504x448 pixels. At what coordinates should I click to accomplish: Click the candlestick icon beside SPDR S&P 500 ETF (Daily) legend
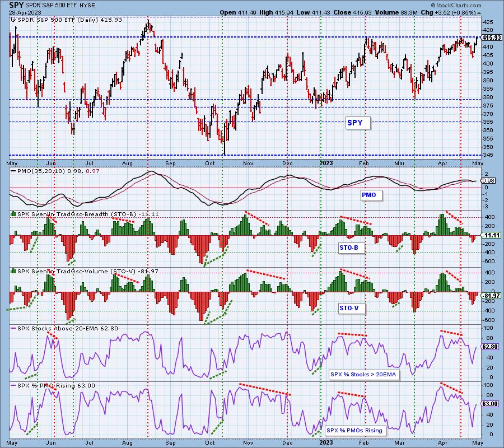click(13, 20)
